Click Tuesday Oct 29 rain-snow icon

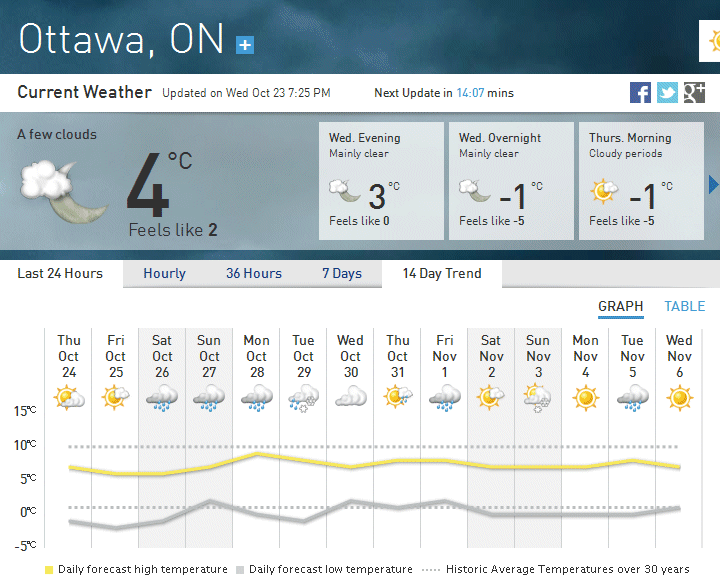303,398
